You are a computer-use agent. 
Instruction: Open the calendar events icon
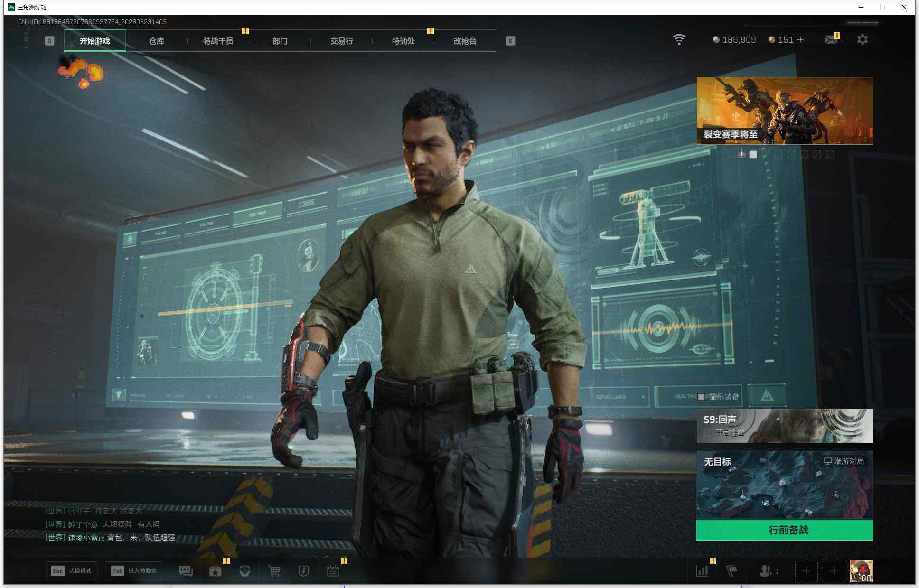point(333,571)
